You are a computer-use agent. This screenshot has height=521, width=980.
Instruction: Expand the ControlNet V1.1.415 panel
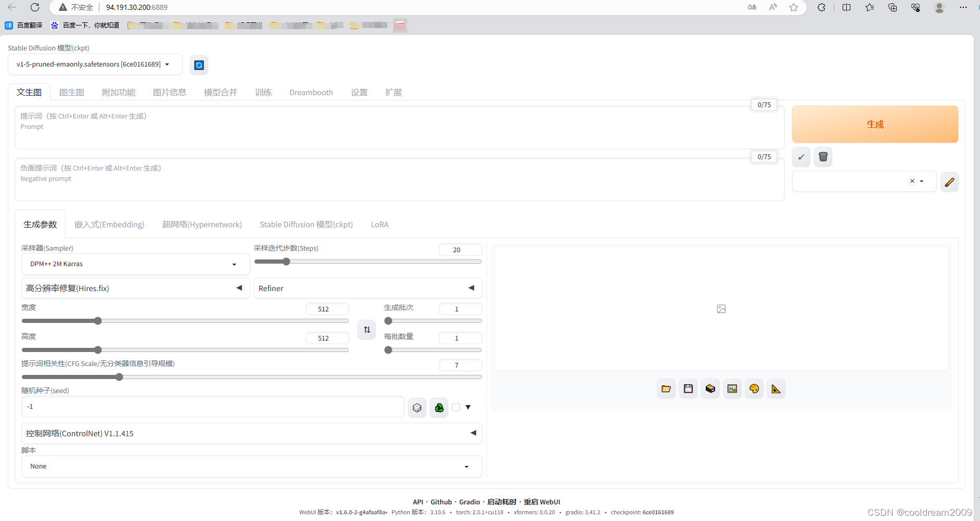pos(251,434)
